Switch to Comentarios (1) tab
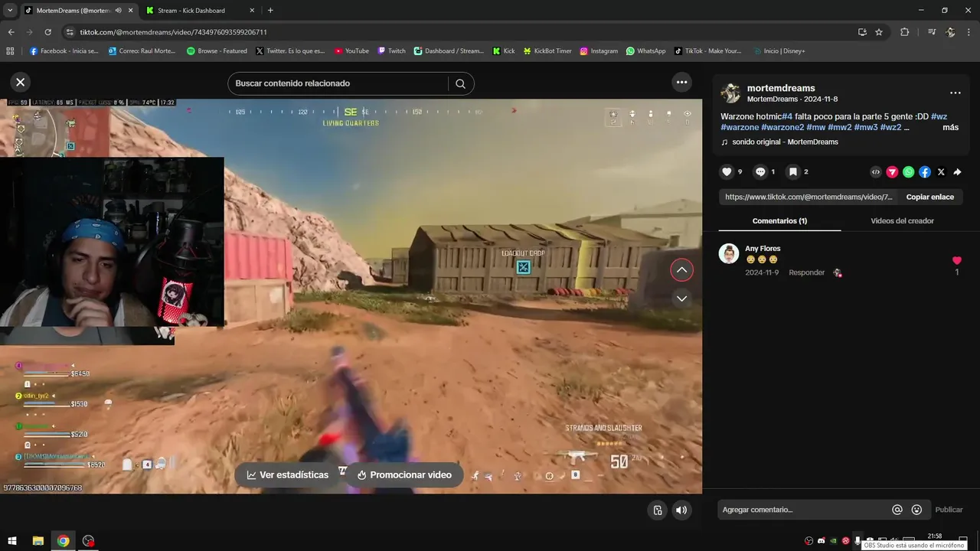The image size is (980, 551). click(779, 220)
